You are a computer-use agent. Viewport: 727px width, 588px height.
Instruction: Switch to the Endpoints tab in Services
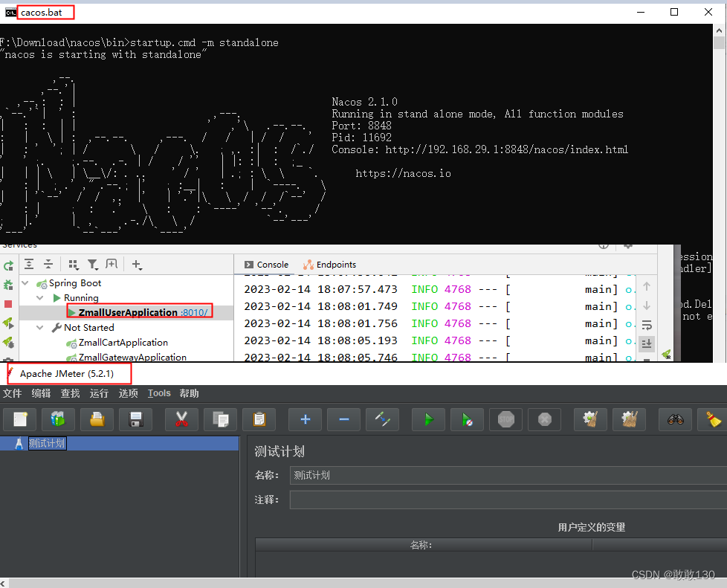click(329, 265)
